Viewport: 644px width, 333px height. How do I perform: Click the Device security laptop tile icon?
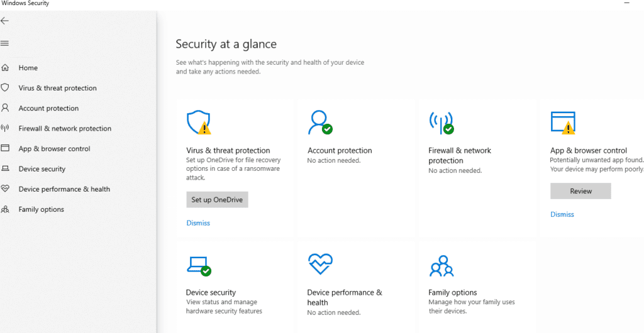[x=199, y=266]
